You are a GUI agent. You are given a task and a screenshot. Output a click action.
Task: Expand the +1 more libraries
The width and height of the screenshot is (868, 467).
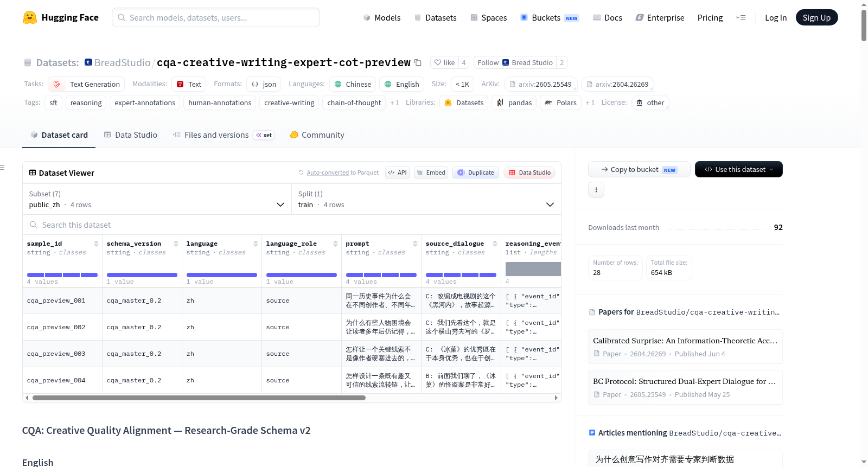(x=590, y=103)
